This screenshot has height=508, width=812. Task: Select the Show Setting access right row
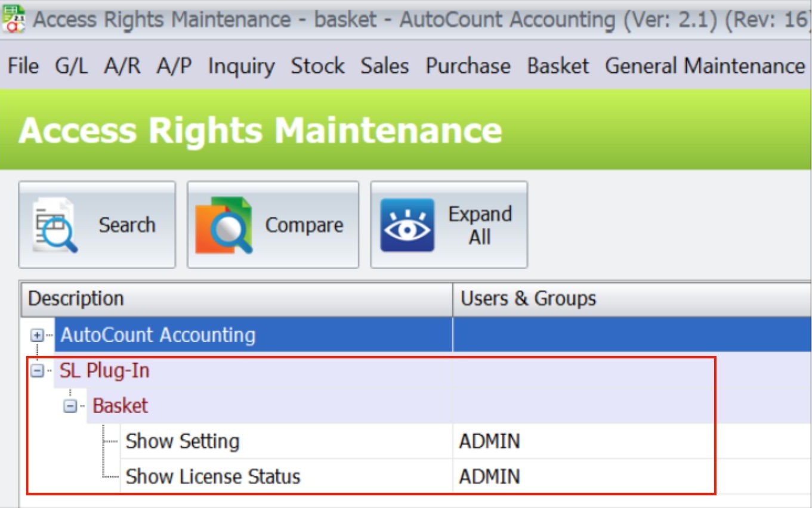click(183, 441)
